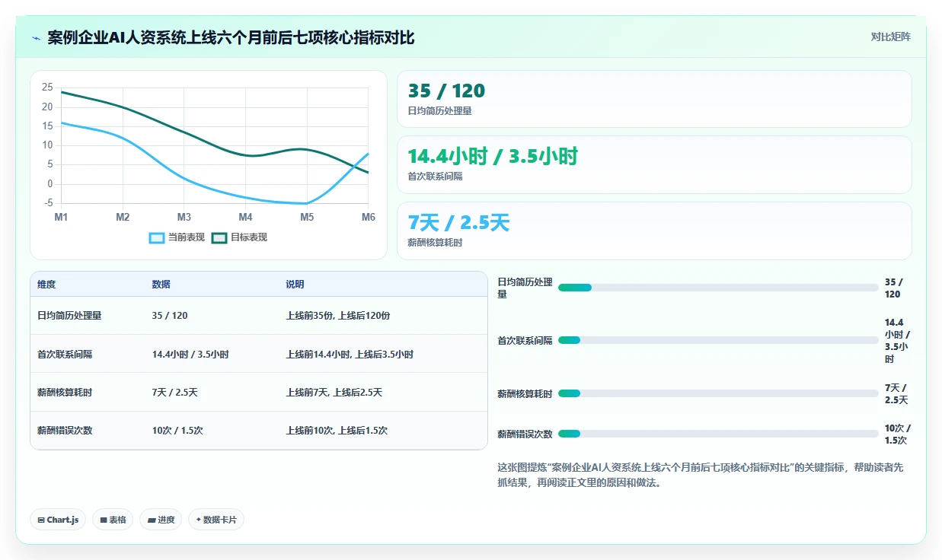Click the 维度 column header

tap(46, 284)
